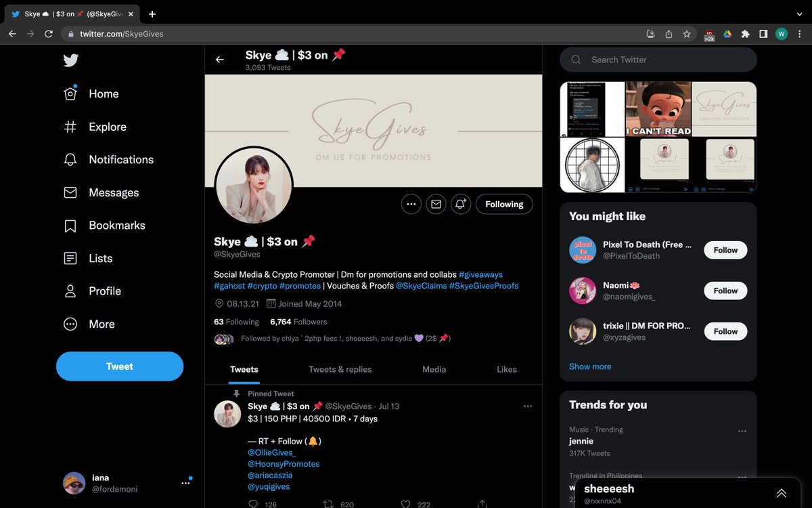The width and height of the screenshot is (812, 508).
Task: Reply to the pinned tweet
Action: (254, 504)
